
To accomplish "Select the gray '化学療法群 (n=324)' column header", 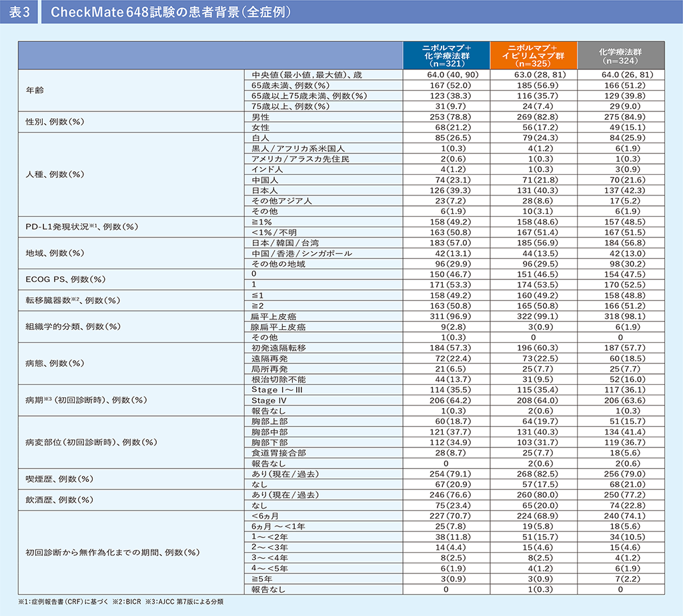I will click(621, 55).
